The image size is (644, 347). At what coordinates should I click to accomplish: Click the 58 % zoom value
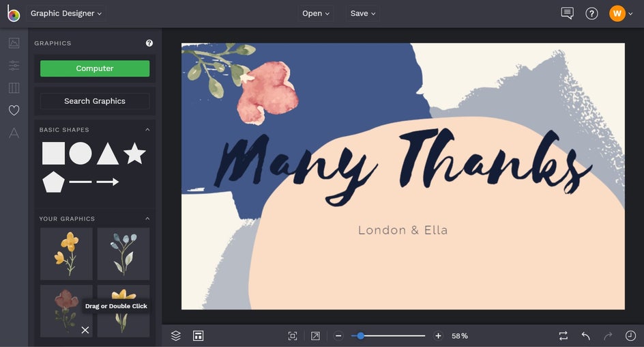pyautogui.click(x=460, y=336)
